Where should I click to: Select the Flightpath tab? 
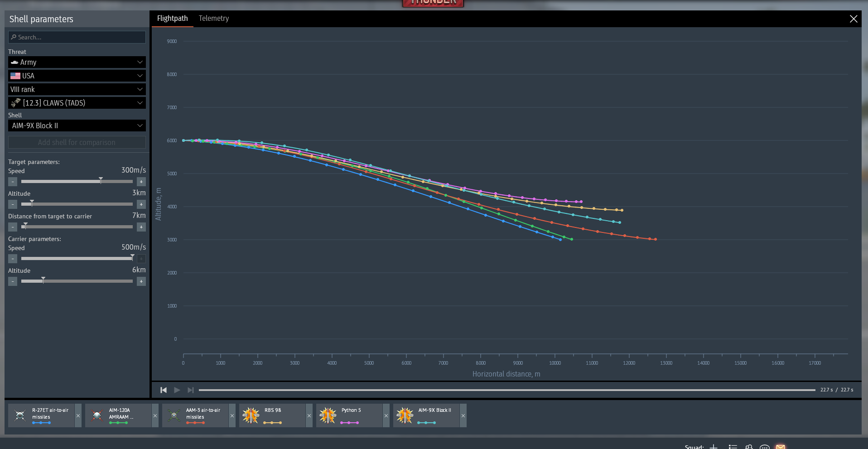172,19
